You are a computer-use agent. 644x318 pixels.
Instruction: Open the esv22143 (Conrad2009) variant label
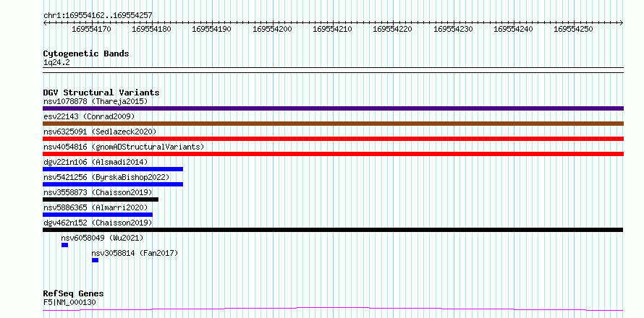point(89,116)
